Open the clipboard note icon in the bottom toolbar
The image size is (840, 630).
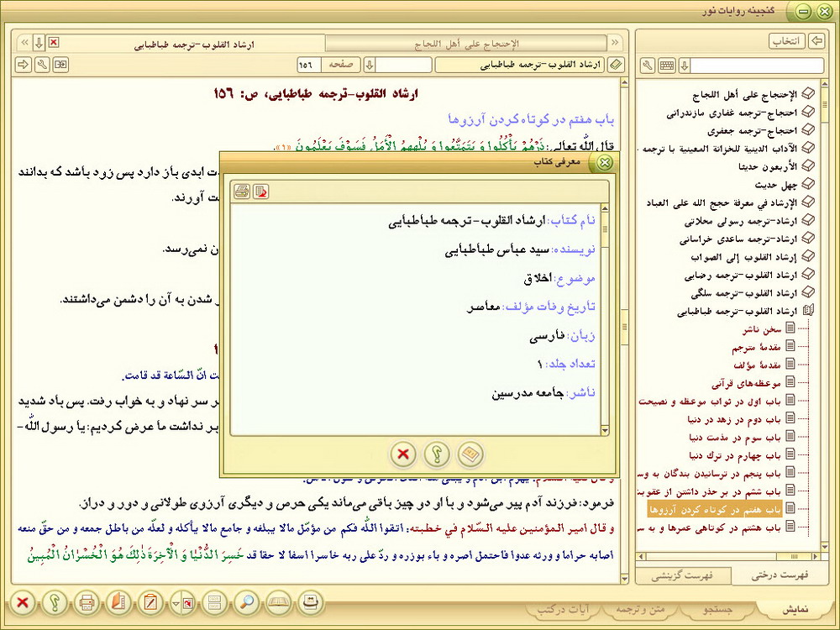pos(150,603)
